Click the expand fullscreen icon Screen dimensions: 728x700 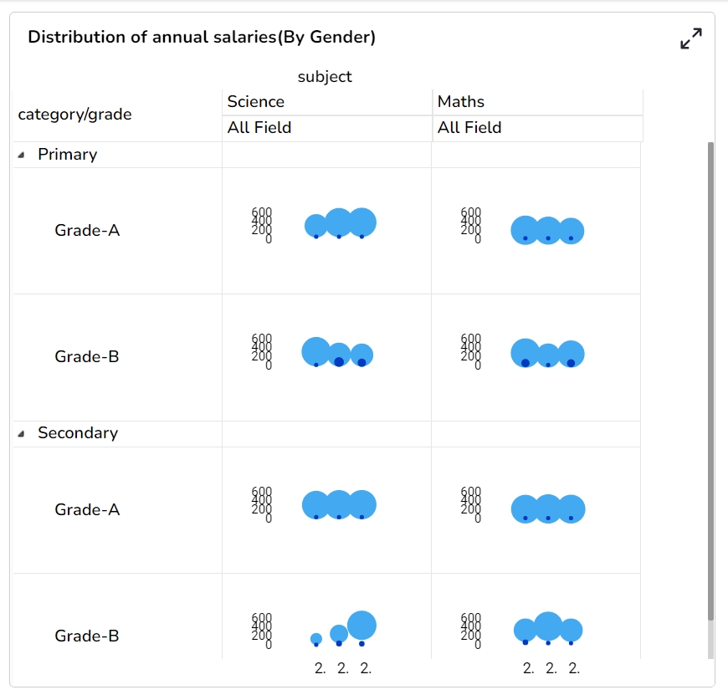point(690,38)
